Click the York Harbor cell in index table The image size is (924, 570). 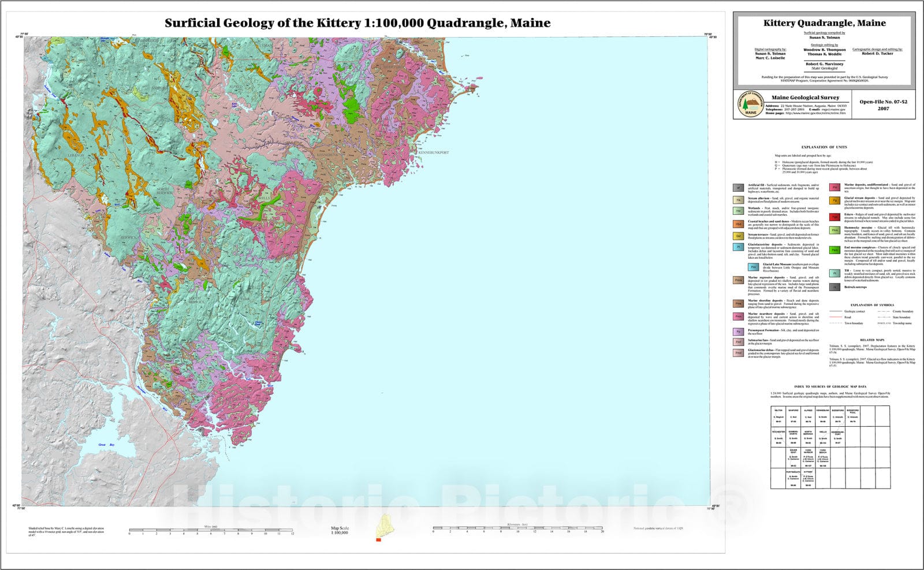pos(808,457)
